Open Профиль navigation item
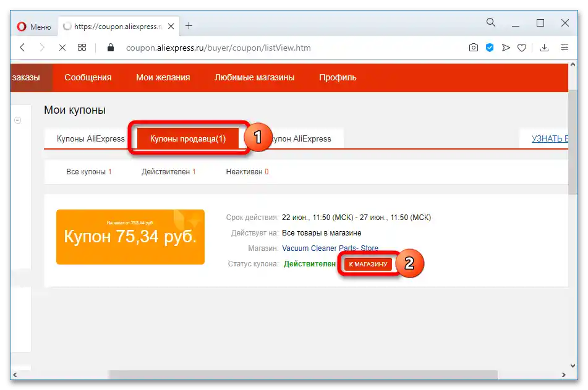 338,78
